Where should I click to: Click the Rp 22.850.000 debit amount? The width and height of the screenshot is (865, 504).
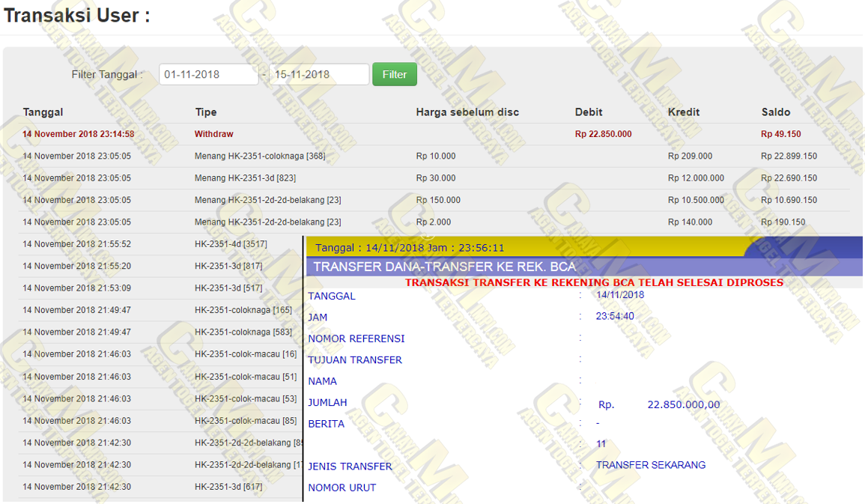tap(603, 134)
